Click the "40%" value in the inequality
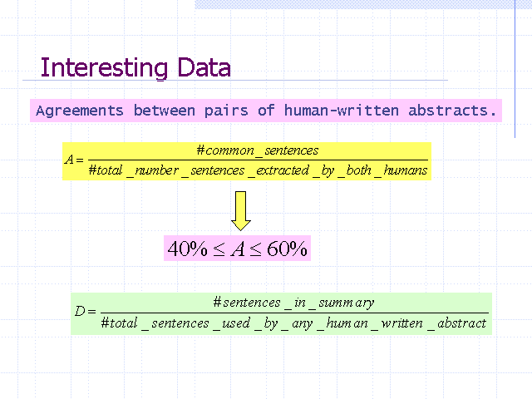The image size is (532, 399). tap(187, 249)
